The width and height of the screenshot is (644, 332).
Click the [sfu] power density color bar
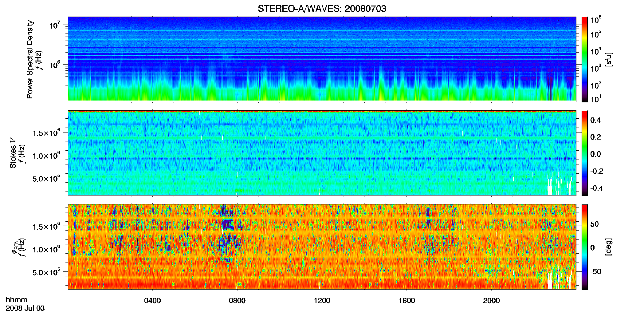585,59
